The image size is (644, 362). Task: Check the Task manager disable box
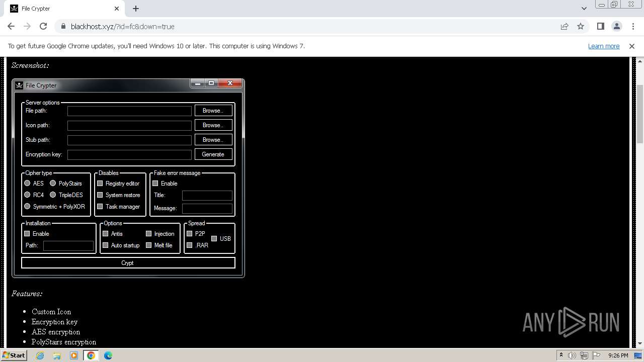(100, 207)
